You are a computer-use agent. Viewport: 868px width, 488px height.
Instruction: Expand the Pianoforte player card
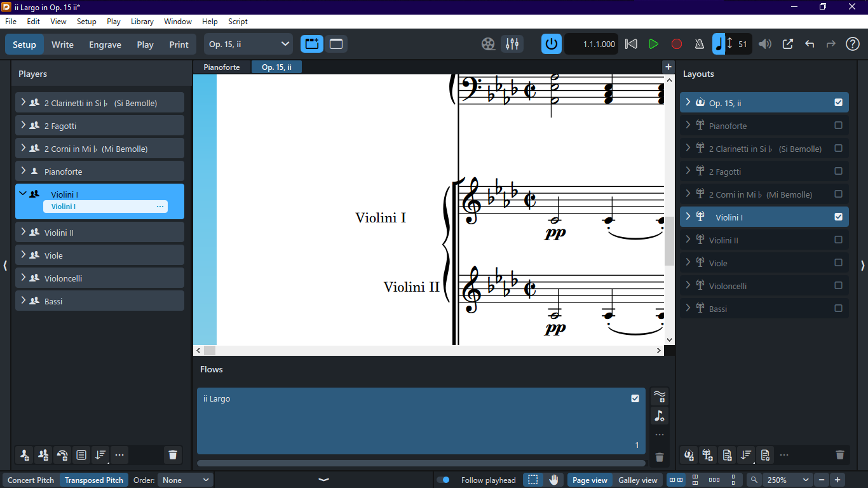pyautogui.click(x=24, y=171)
